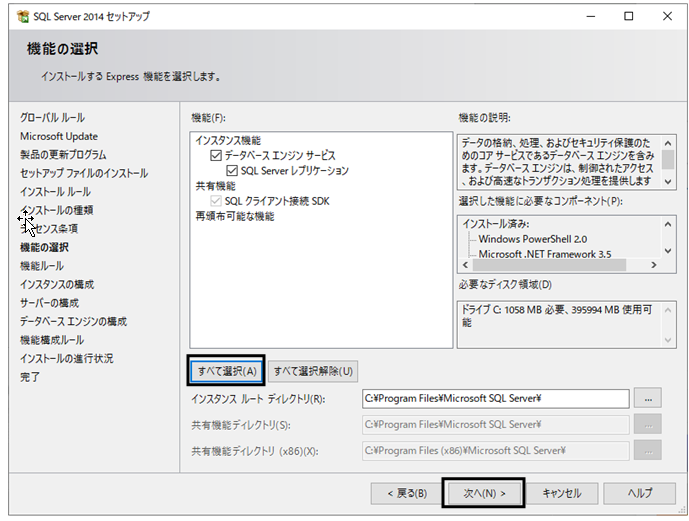Click the SQL Server setup title bar icon
This screenshot has height=521, width=689.
(23, 17)
